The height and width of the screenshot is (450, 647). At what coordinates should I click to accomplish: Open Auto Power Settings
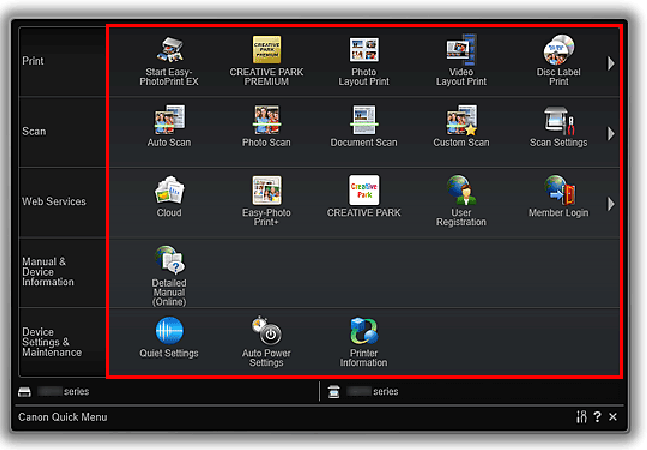[267, 342]
